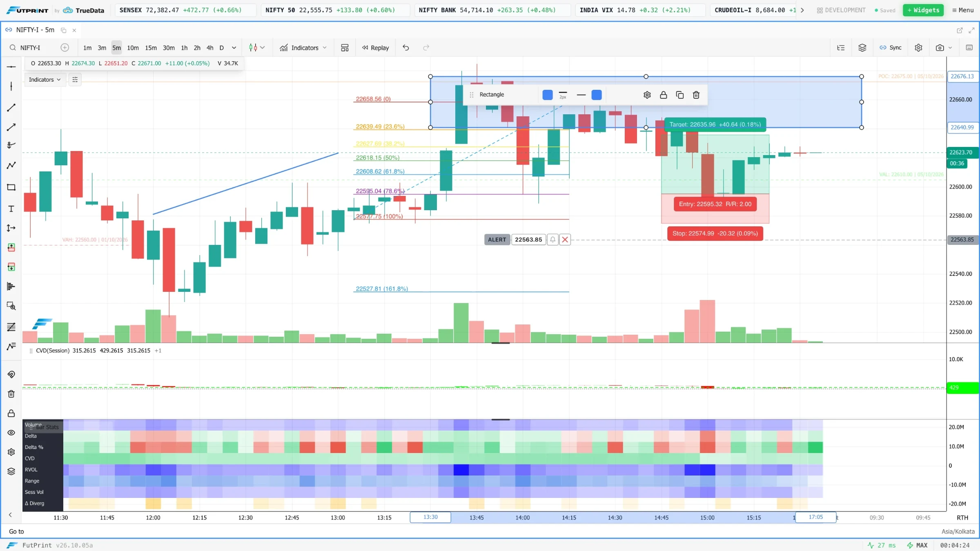Viewport: 980px width, 551px height.
Task: Click Go to at bottom left
Action: (16, 531)
